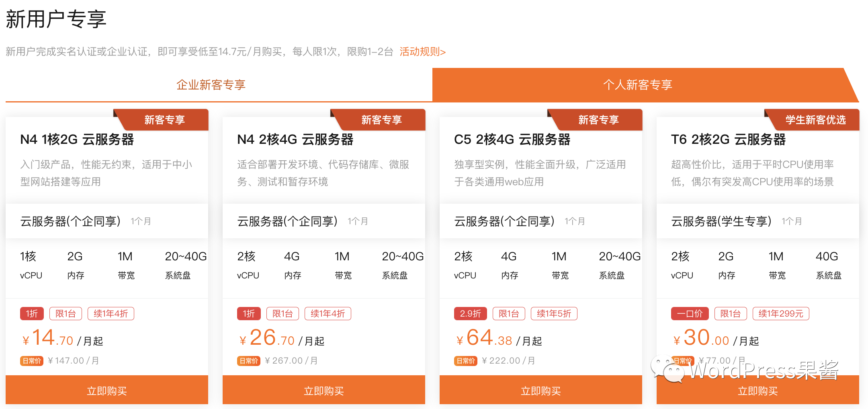Open the N4 2核4G 云服务器 title
This screenshot has width=868, height=409.
point(295,139)
